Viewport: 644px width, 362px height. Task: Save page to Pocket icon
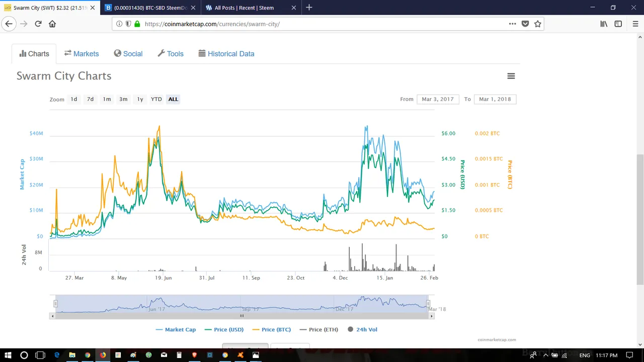pos(525,24)
